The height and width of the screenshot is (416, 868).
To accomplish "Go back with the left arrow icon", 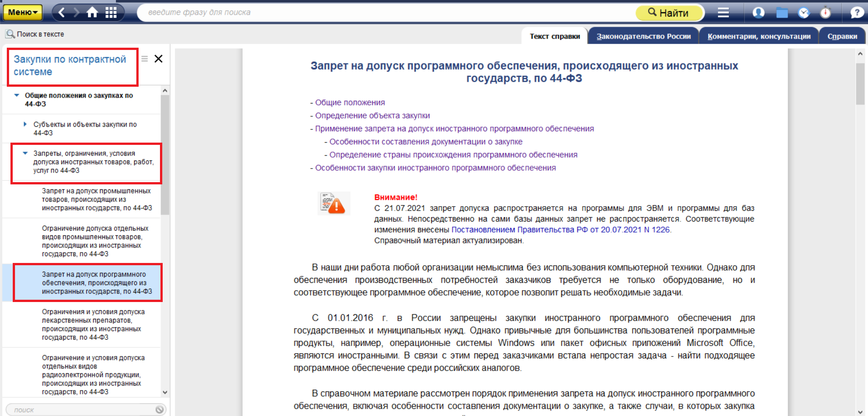I will pos(62,12).
